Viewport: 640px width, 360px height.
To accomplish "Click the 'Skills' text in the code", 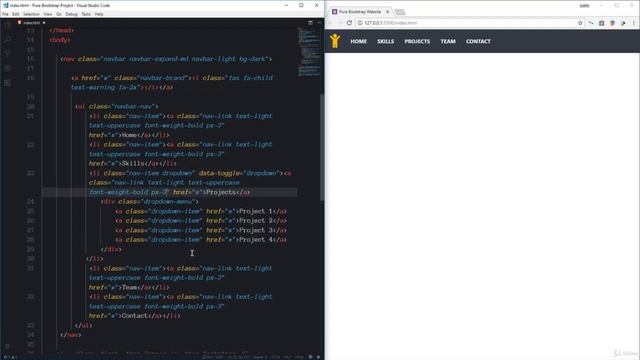I will pyautogui.click(x=133, y=163).
